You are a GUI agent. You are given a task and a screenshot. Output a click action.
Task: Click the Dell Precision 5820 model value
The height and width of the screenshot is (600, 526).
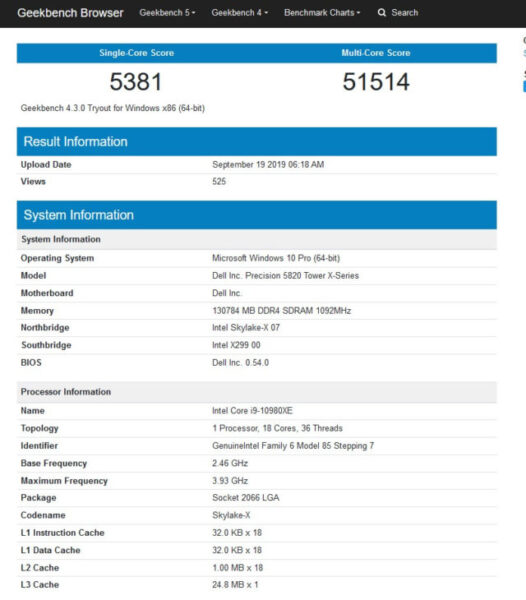pyautogui.click(x=285, y=276)
